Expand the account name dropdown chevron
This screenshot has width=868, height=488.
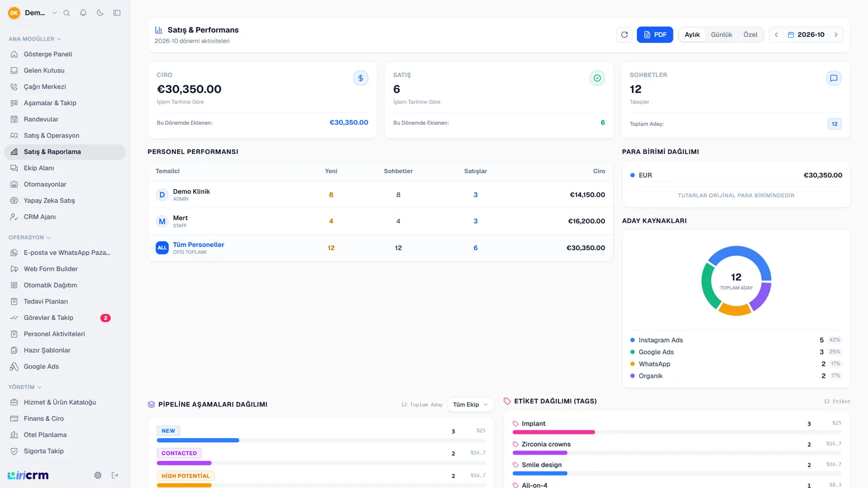54,13
